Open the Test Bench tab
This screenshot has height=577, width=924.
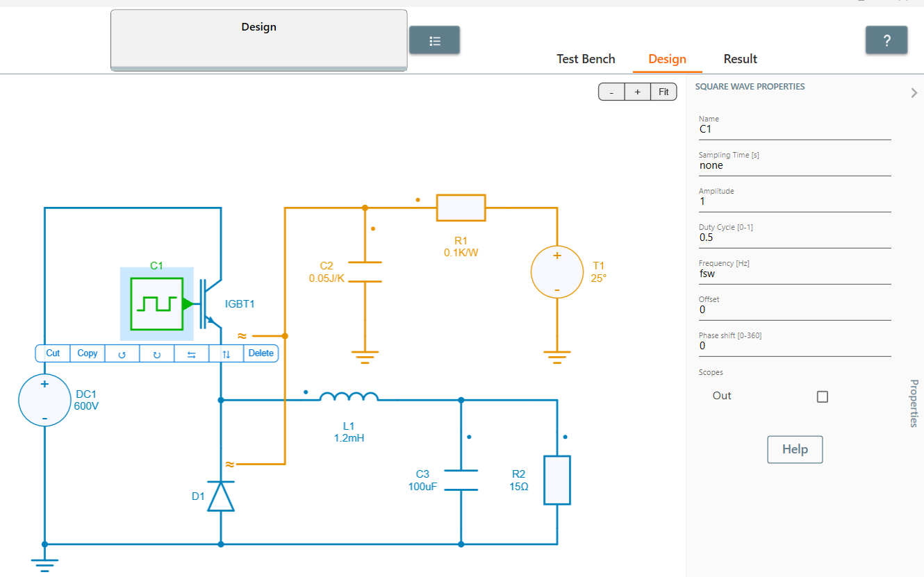[x=586, y=59]
